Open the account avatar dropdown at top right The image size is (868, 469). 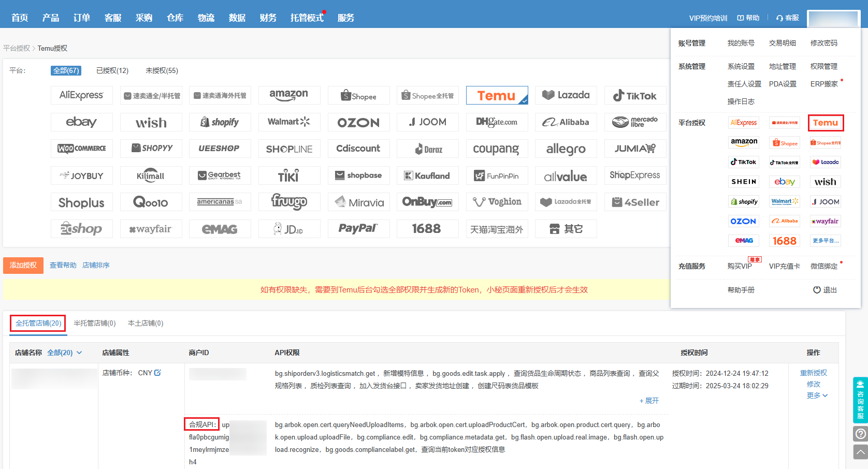click(x=833, y=19)
